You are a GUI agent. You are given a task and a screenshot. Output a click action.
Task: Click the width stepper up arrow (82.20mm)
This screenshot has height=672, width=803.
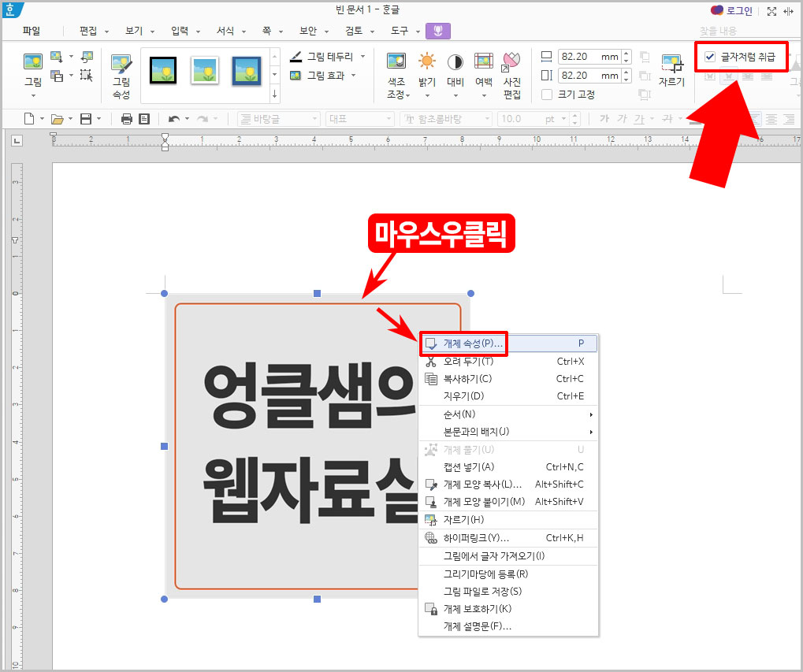point(626,52)
